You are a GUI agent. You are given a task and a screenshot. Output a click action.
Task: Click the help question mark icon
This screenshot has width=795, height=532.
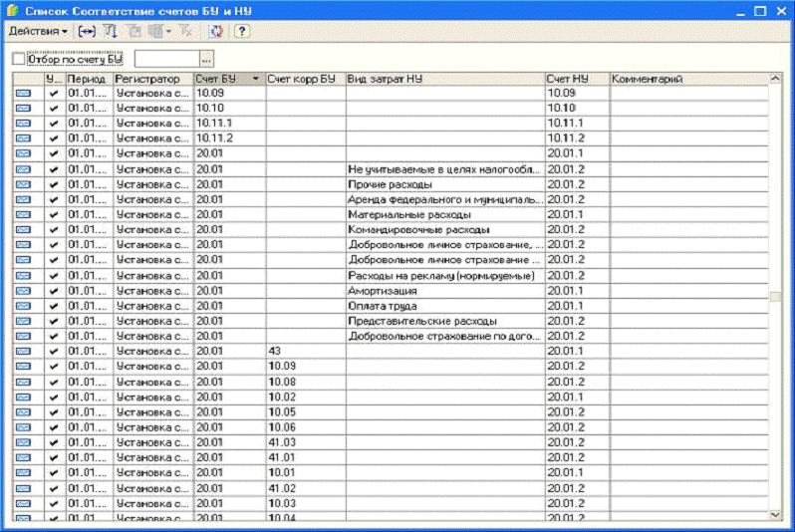click(x=241, y=32)
